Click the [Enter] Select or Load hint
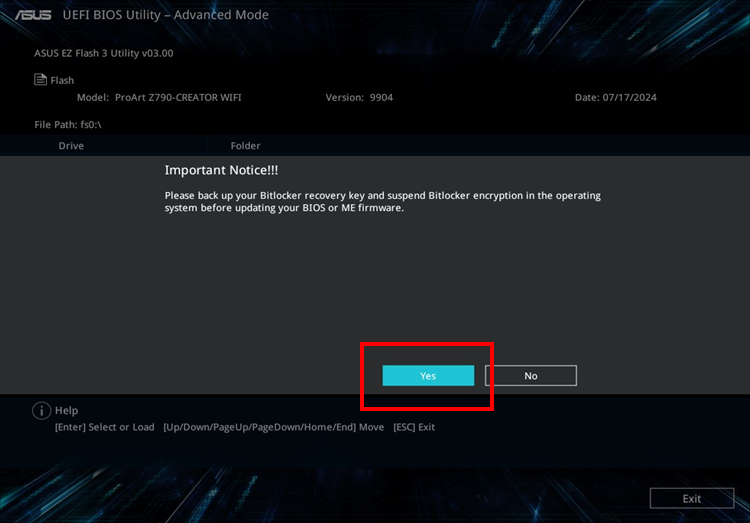The image size is (750, 523). (105, 427)
